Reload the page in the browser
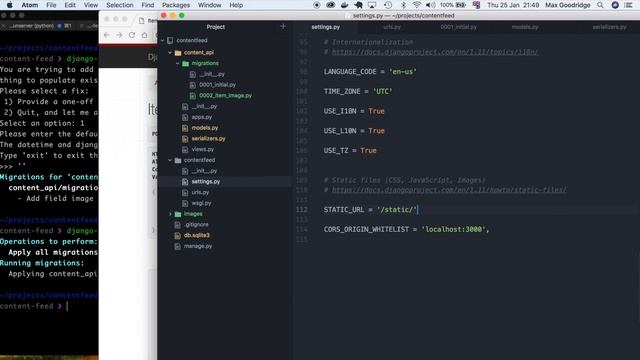Viewport: 640px width, 360px height. click(x=132, y=35)
